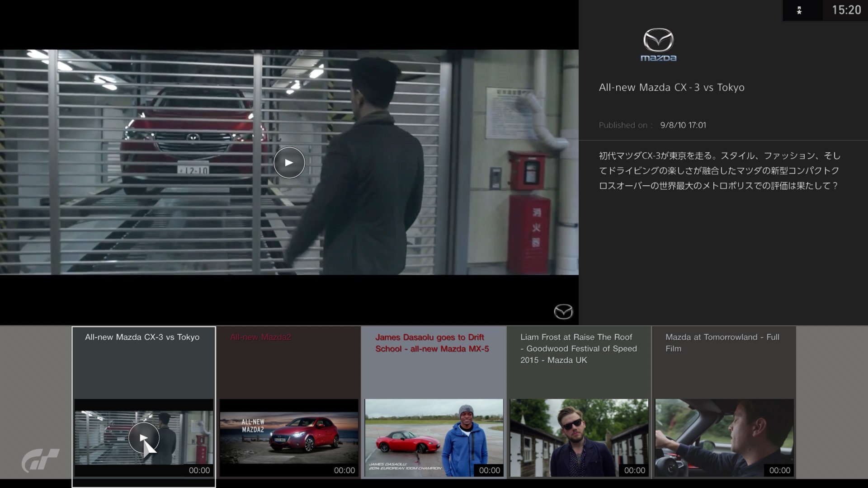The height and width of the screenshot is (488, 868).
Task: Click the published date 9/8/10 17:01
Action: click(683, 125)
